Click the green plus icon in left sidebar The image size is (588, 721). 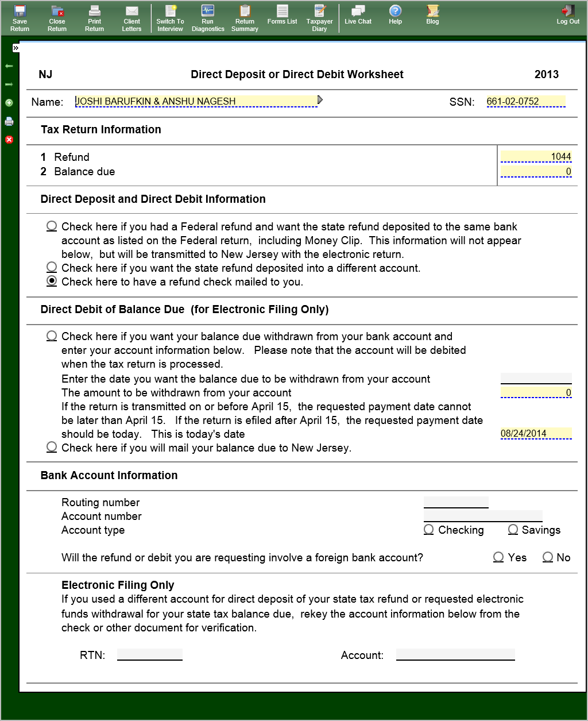[9, 103]
